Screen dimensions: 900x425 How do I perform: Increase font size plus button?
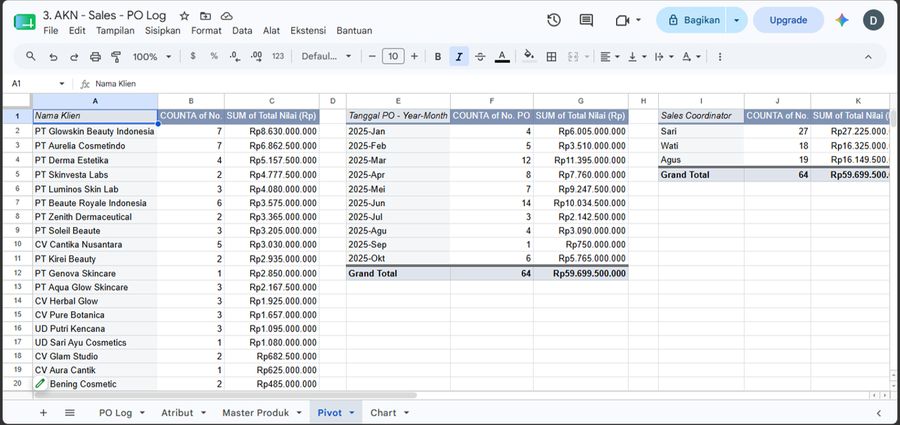[414, 56]
